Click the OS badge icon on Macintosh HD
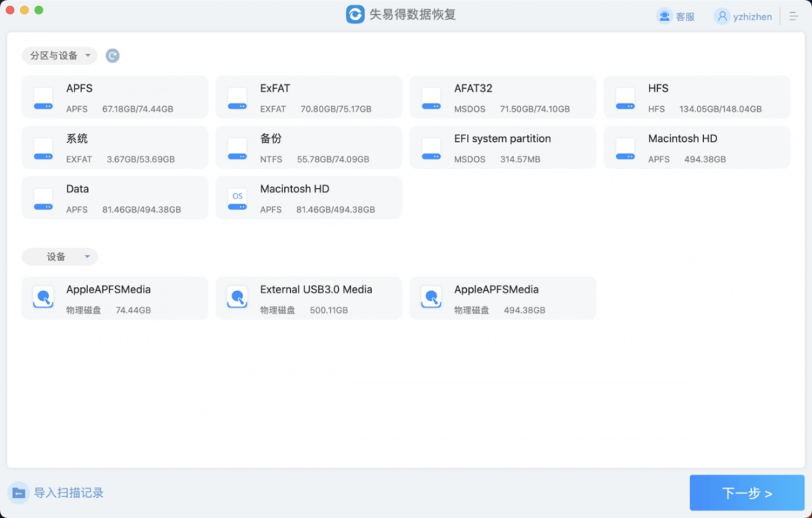Screen dimensions: 812x518 pos(237,196)
